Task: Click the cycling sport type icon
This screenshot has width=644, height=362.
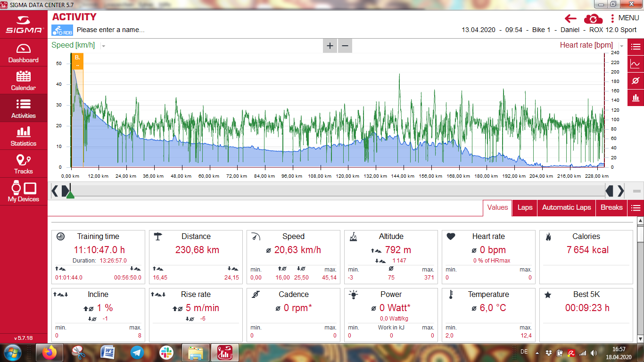Action: (62, 30)
